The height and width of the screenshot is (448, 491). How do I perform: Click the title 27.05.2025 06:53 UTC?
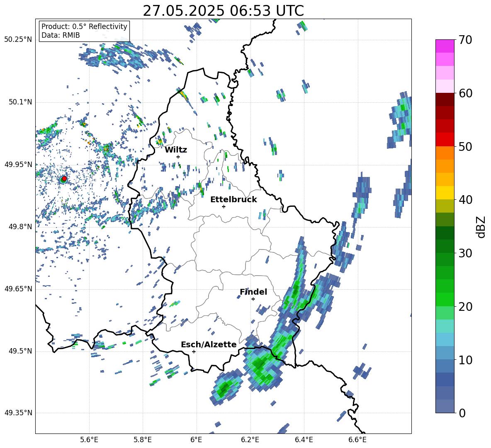click(x=224, y=11)
